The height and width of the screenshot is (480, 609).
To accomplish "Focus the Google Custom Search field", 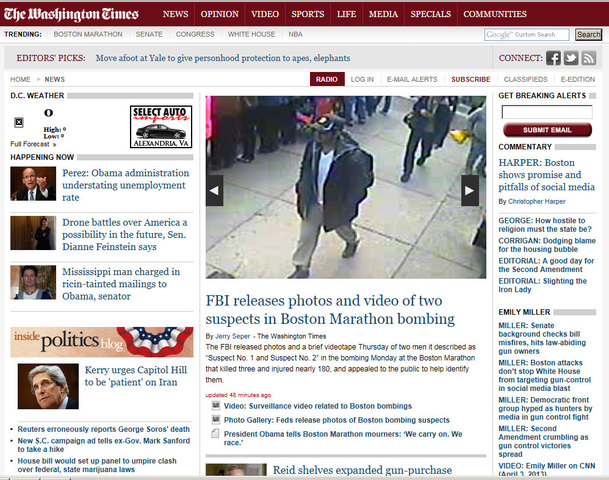I will point(527,35).
